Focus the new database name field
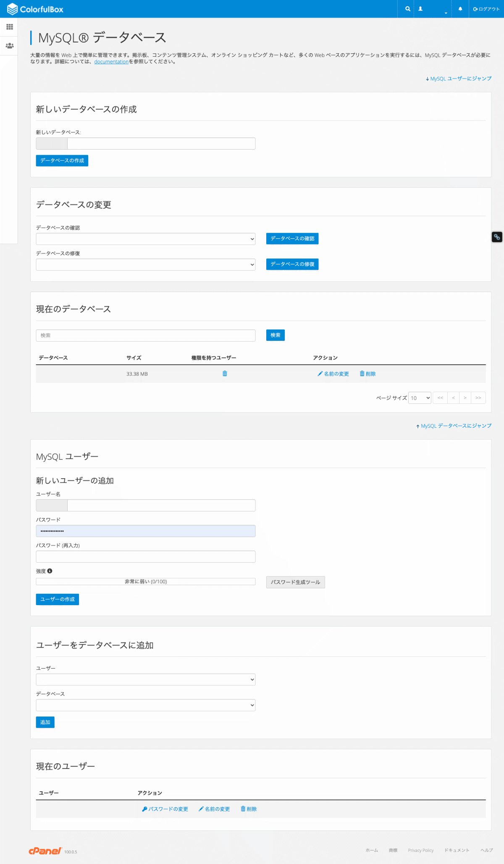504x864 pixels. coord(161,144)
